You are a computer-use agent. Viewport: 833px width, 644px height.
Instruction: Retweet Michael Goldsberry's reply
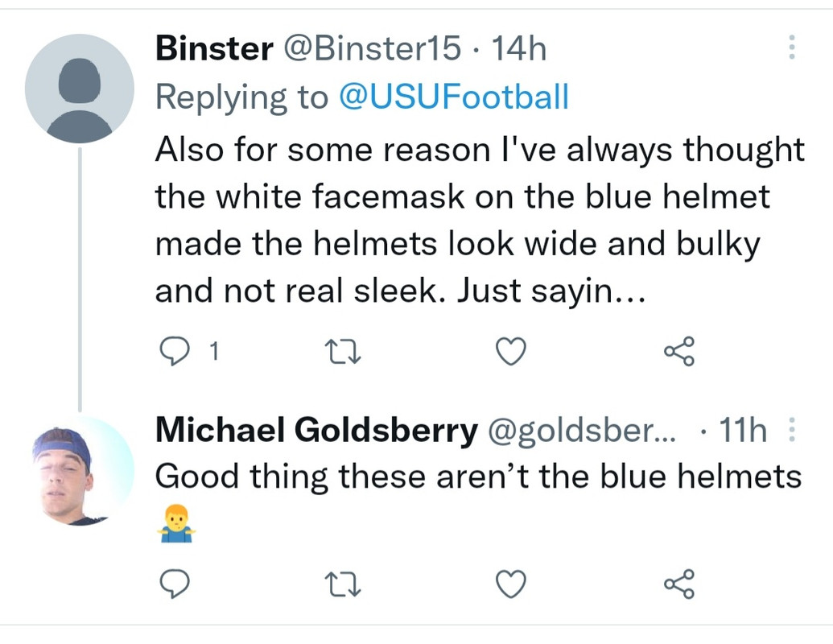coord(343,584)
